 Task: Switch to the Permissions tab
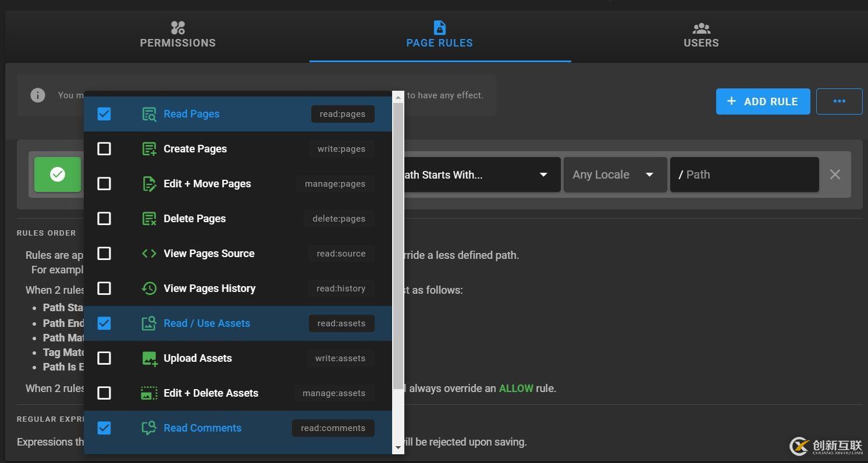(177, 35)
